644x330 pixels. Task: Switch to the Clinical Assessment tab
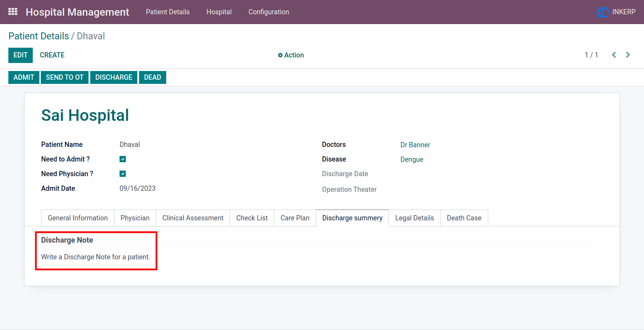(x=193, y=218)
